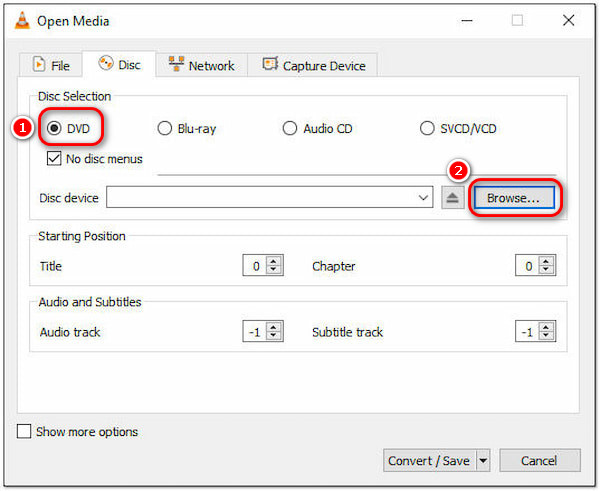Click the Disc tab
This screenshot has height=491, width=600.
pyautogui.click(x=119, y=65)
